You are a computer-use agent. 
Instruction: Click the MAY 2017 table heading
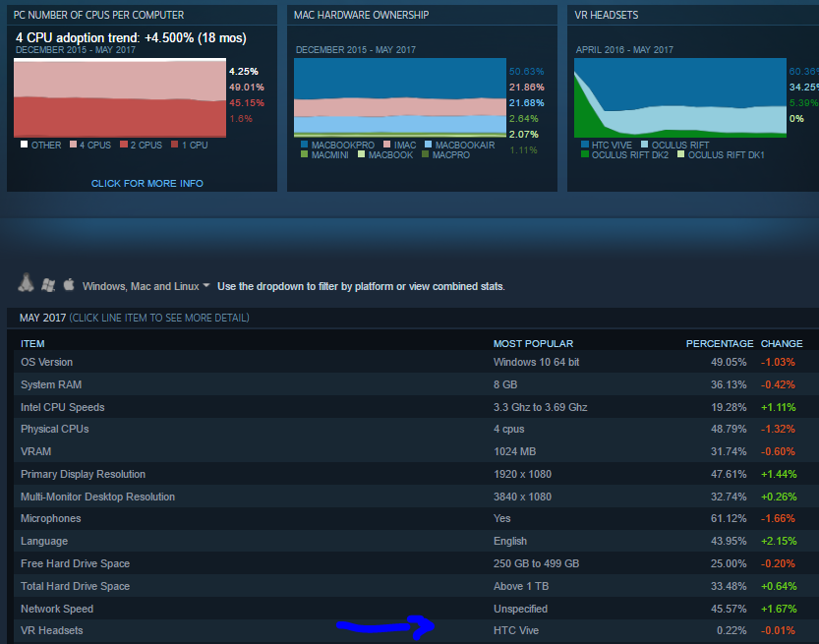coord(43,318)
